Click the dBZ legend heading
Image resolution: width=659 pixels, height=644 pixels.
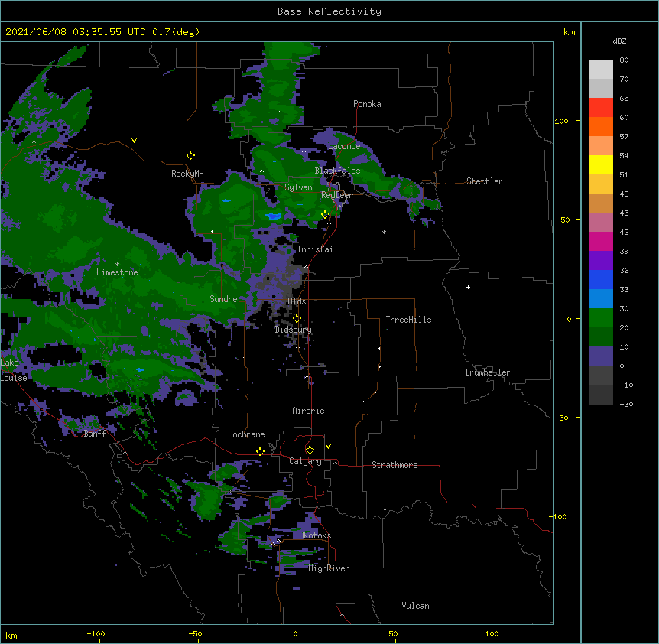(x=619, y=41)
